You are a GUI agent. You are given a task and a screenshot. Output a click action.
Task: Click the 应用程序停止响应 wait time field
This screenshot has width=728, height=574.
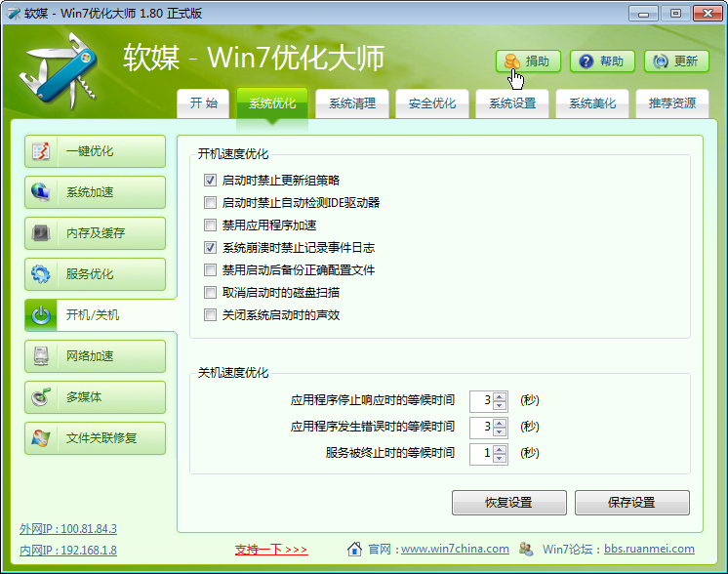click(x=482, y=401)
